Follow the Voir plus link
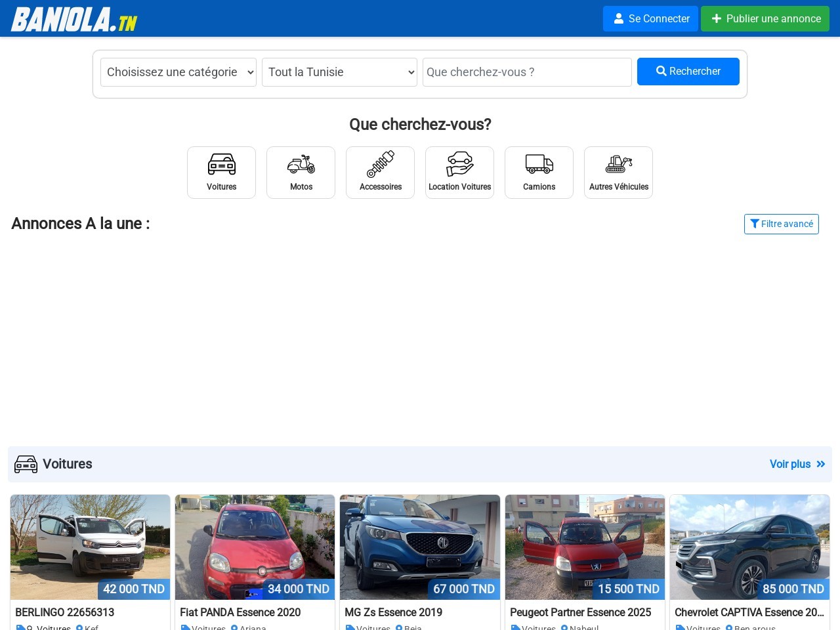The image size is (840, 630). point(797,464)
